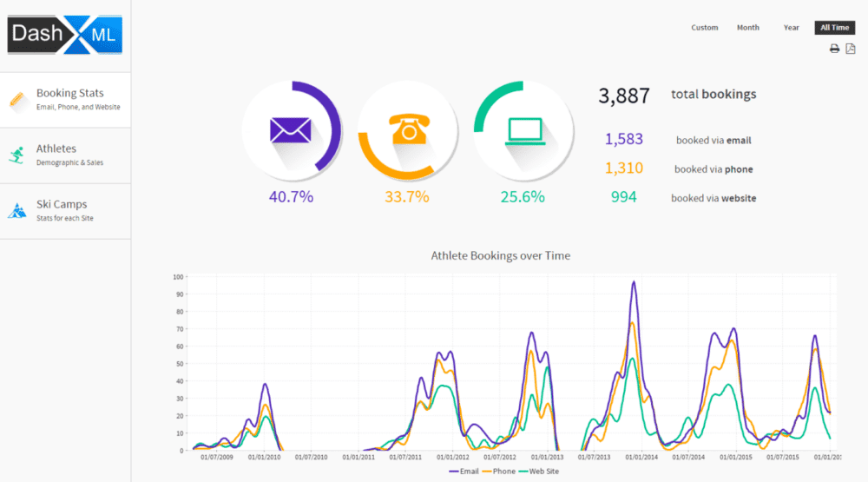This screenshot has height=482, width=868.
Task: Click the 1,583 booked via email count
Action: (623, 139)
